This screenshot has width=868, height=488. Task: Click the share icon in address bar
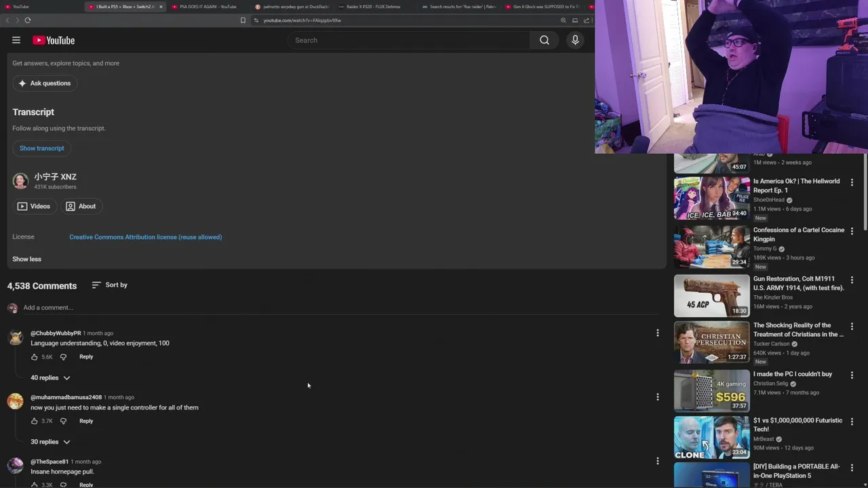point(587,20)
